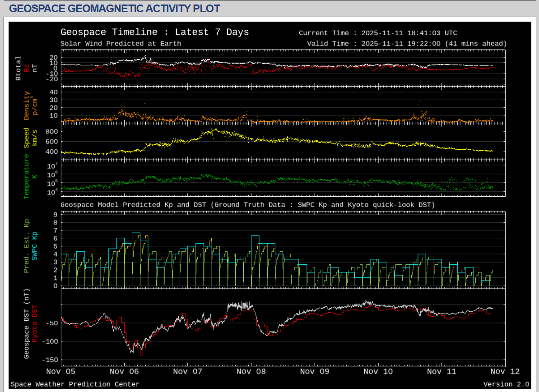The width and height of the screenshot is (539, 392).
Task: Click 'Solar Wind Predicted at Earth' subtitle
Action: coord(121,44)
